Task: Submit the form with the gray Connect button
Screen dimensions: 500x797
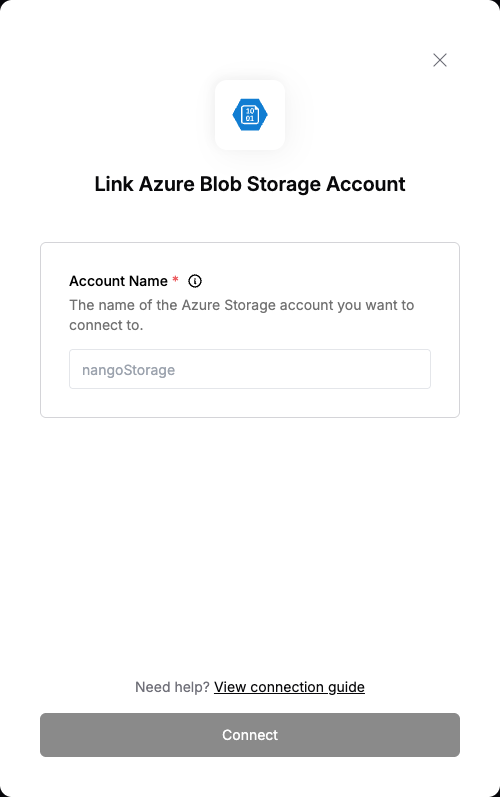Action: 250,735
